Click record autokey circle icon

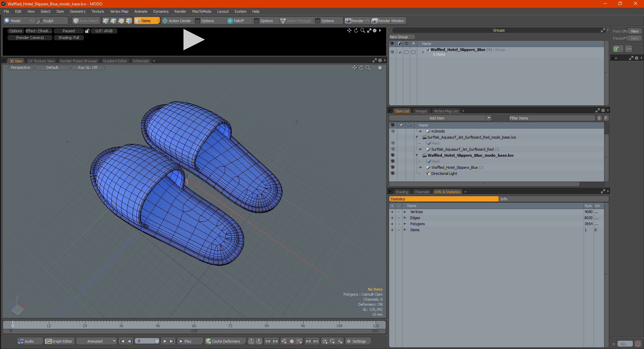click(292, 341)
